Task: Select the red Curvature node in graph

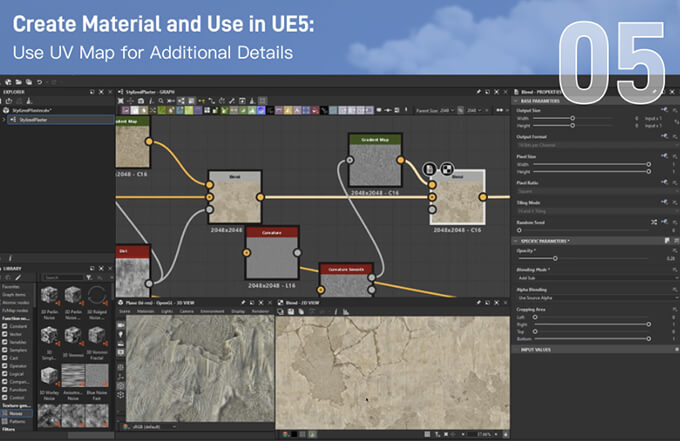Action: point(272,253)
